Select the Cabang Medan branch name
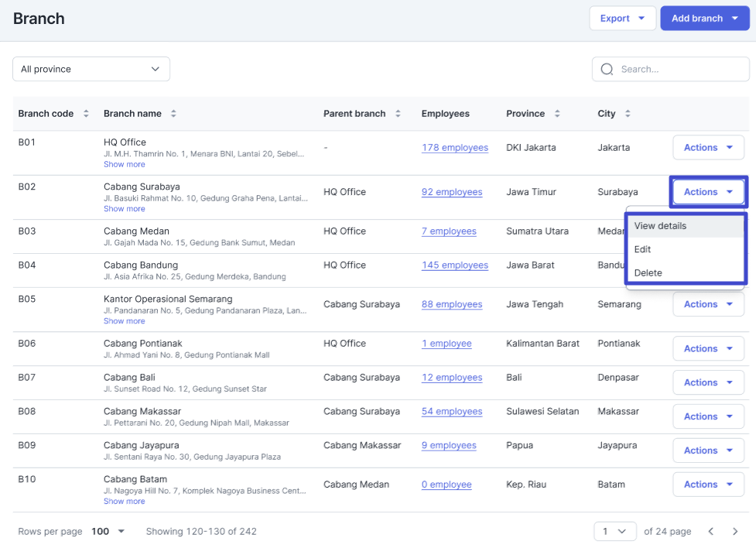This screenshot has height=548, width=756. (x=136, y=231)
